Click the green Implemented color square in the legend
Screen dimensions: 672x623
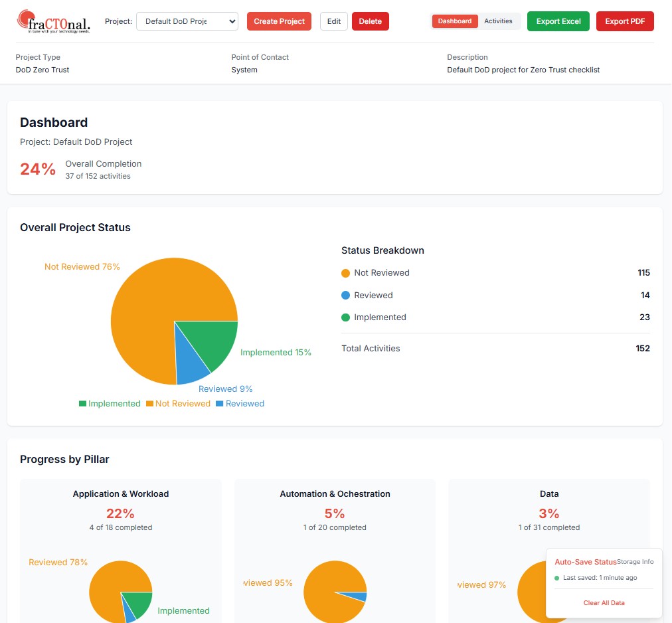click(82, 403)
